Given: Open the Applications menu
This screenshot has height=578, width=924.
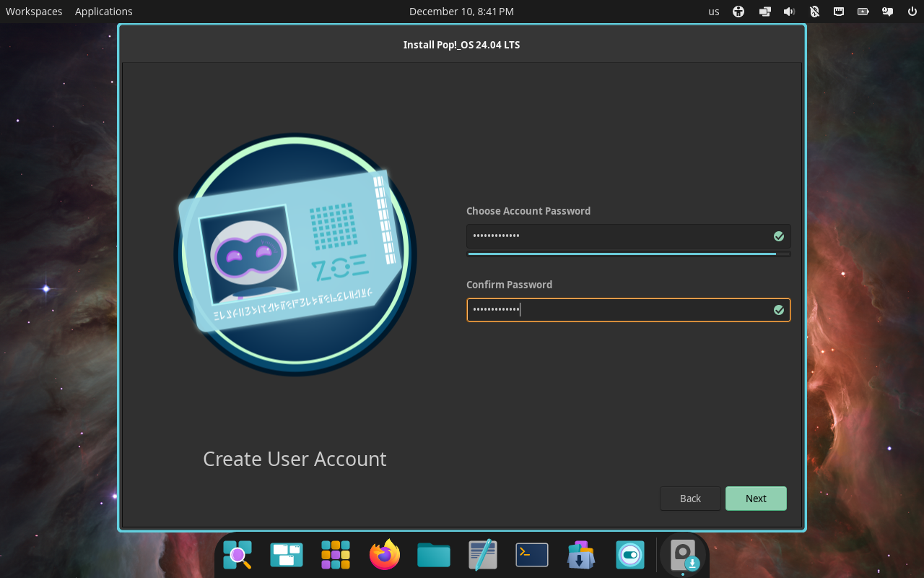Looking at the screenshot, I should 103,11.
